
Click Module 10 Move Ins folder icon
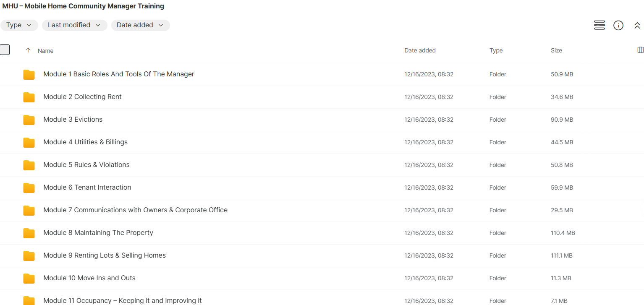[x=29, y=278]
